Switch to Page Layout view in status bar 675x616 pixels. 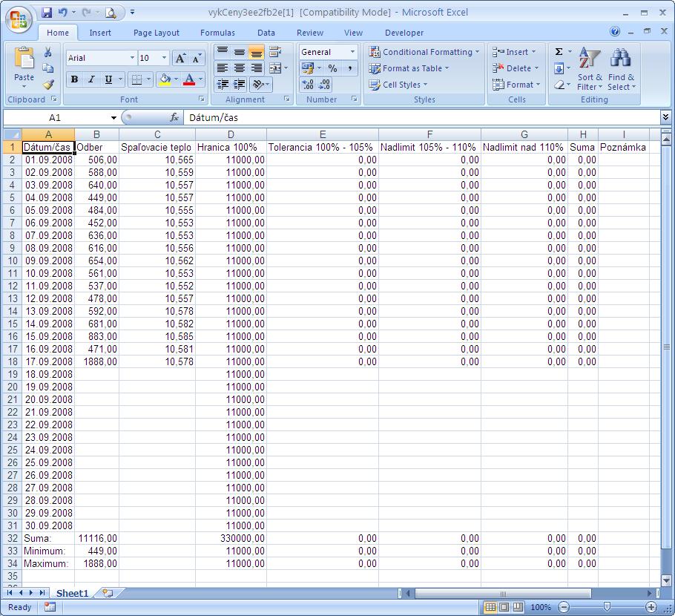(504, 607)
